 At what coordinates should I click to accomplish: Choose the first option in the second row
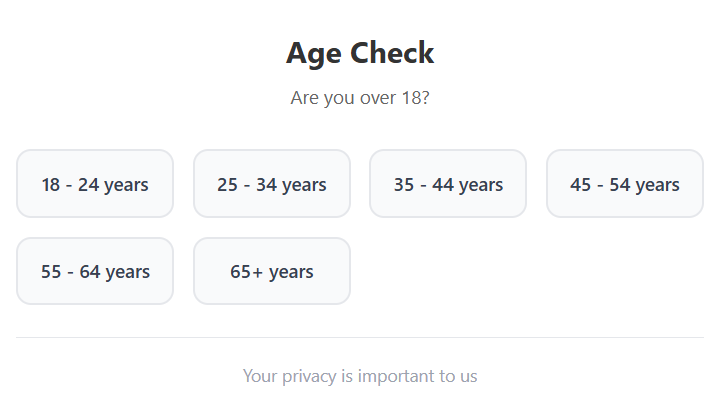click(x=95, y=271)
